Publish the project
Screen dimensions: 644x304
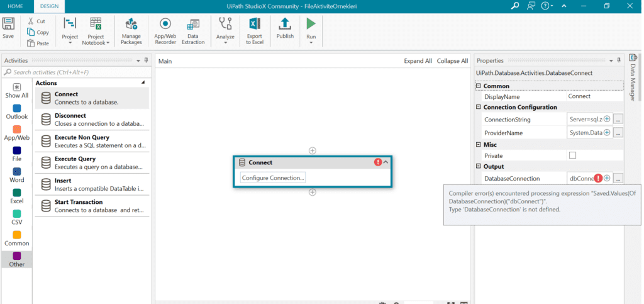(285, 28)
